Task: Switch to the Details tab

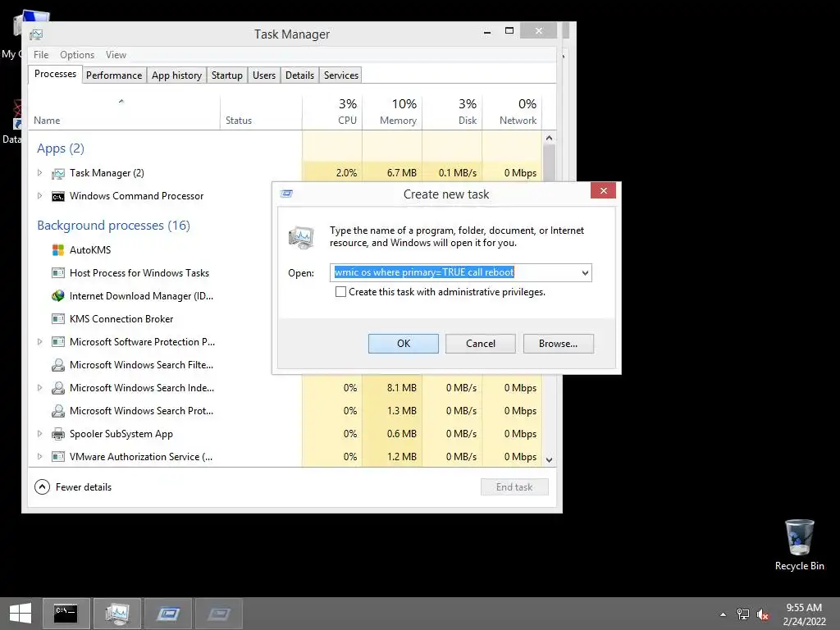Action: point(300,75)
